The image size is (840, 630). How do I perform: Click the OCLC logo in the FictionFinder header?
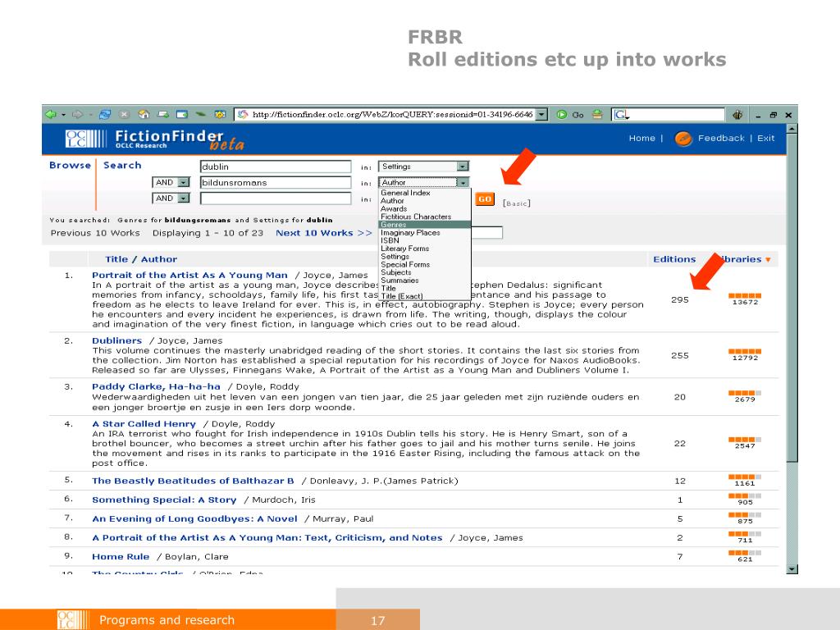coord(85,139)
